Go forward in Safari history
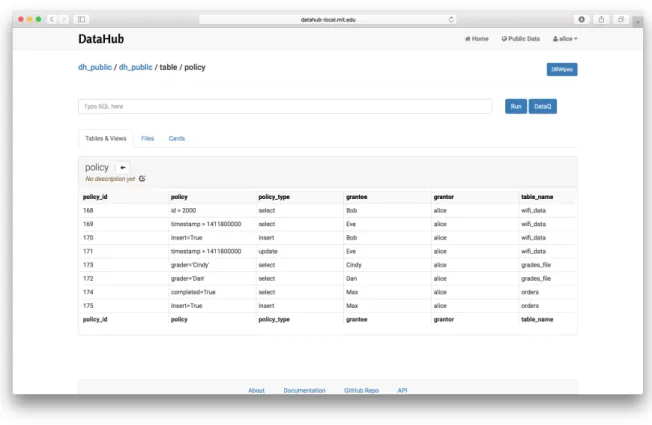Screen dimensions: 652x425 (64, 19)
